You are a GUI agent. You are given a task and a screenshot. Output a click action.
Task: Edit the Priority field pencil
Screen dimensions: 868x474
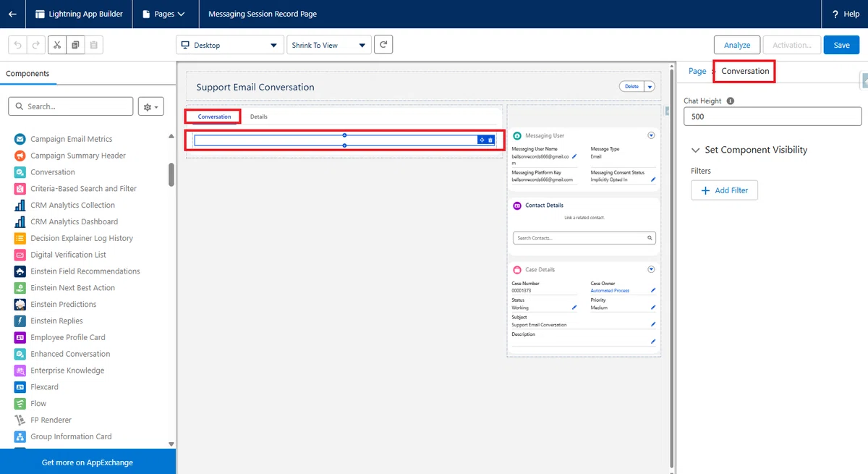[653, 308]
